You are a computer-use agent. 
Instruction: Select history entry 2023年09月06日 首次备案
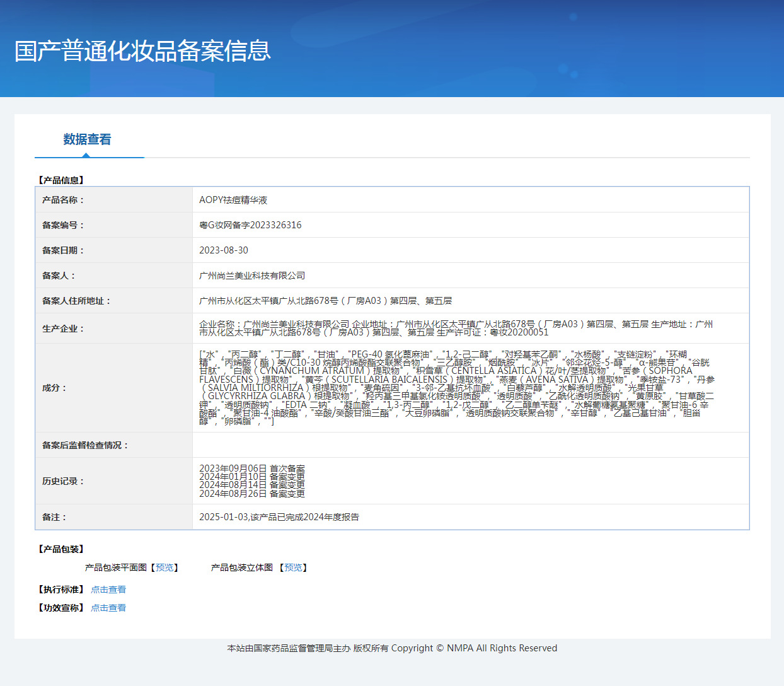tap(251, 468)
